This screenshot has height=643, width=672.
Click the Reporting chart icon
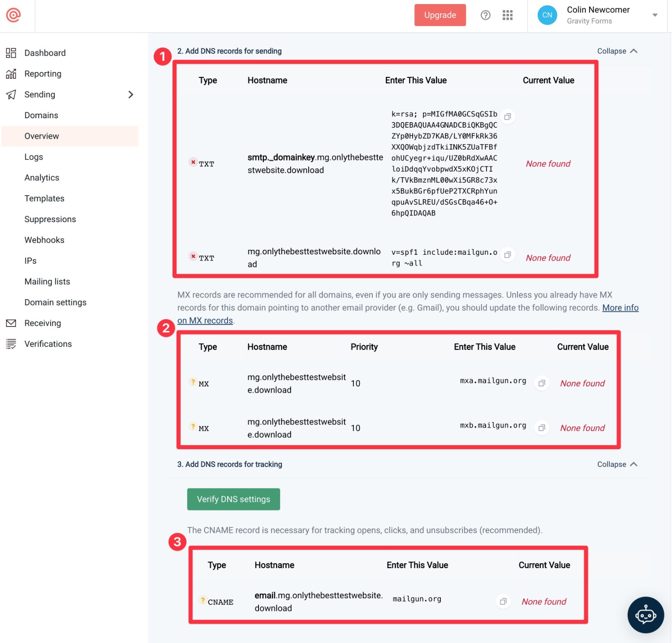(x=11, y=74)
